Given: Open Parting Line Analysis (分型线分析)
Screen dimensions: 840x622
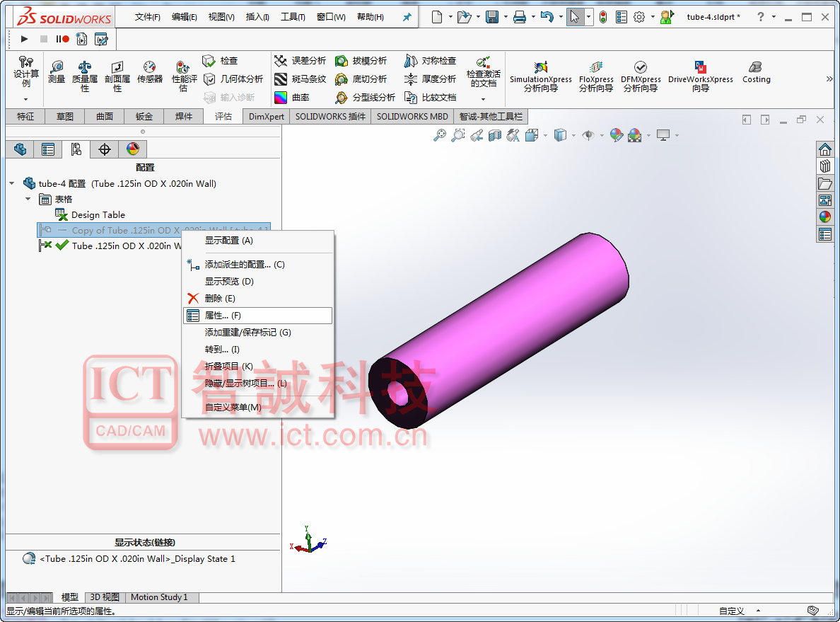Looking at the screenshot, I should pos(365,98).
